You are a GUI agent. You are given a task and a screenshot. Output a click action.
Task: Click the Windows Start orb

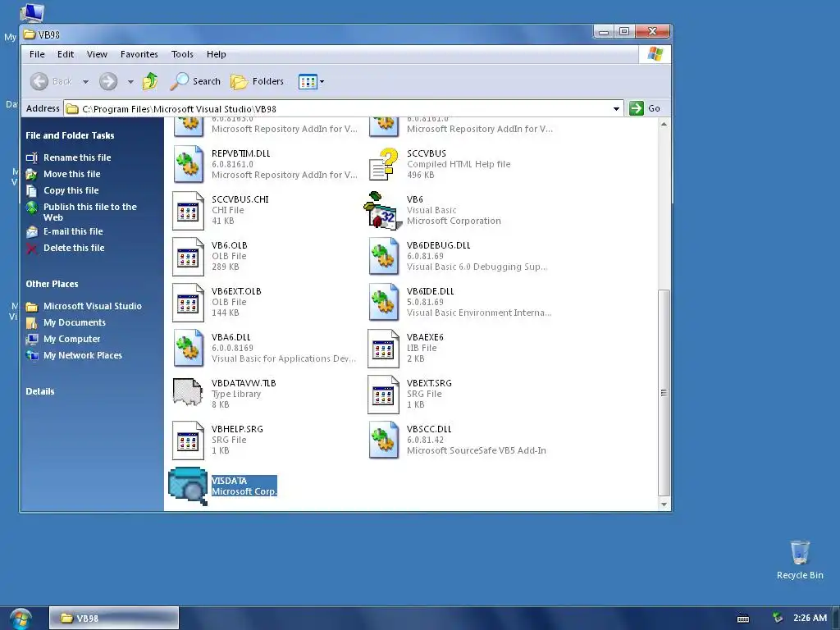click(x=21, y=619)
